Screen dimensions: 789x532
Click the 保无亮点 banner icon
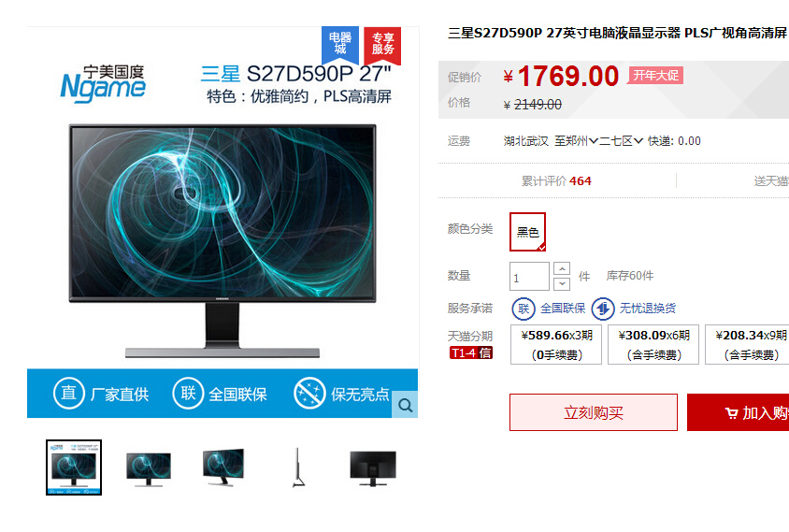pos(309,393)
